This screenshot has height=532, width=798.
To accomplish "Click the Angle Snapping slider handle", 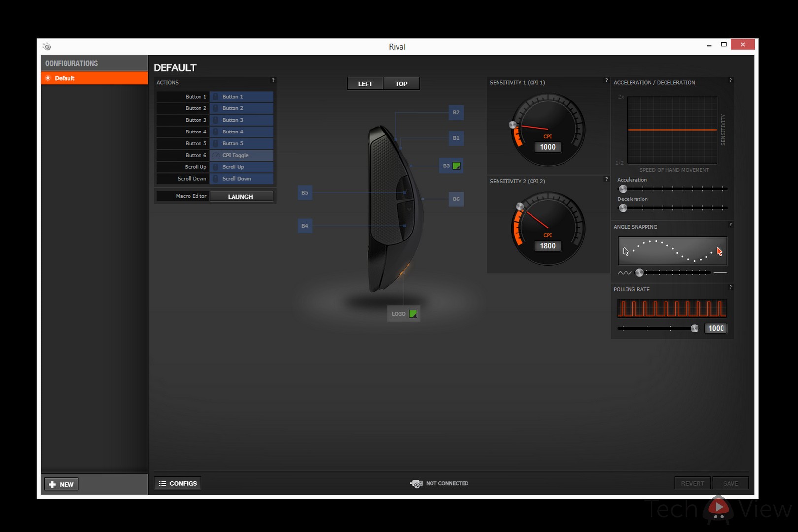I will (639, 272).
